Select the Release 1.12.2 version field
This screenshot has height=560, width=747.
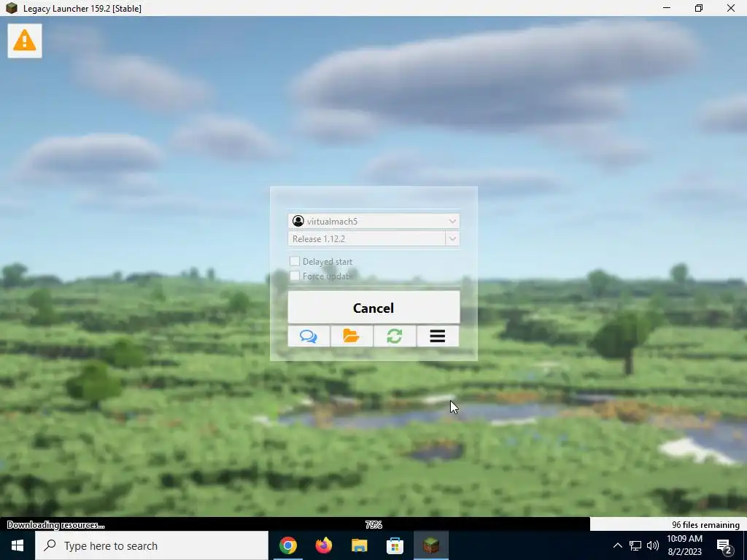point(366,238)
